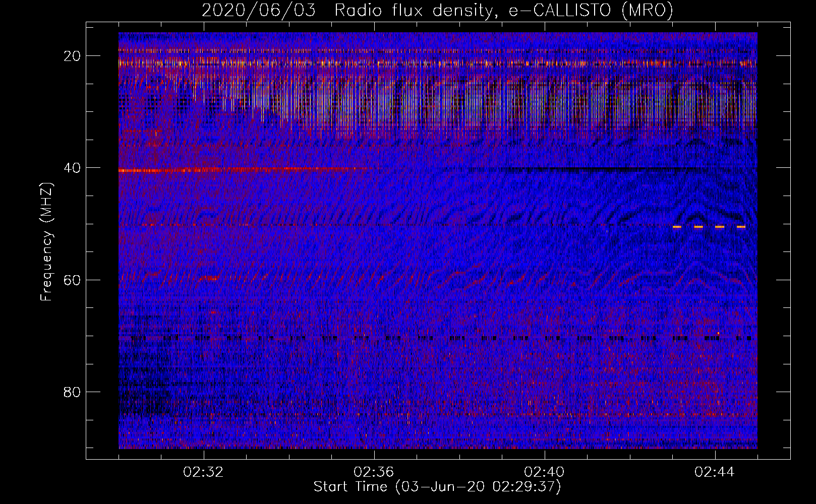Click the 60 frequency tick label
Viewport: 816px width, 504px height.
click(73, 280)
